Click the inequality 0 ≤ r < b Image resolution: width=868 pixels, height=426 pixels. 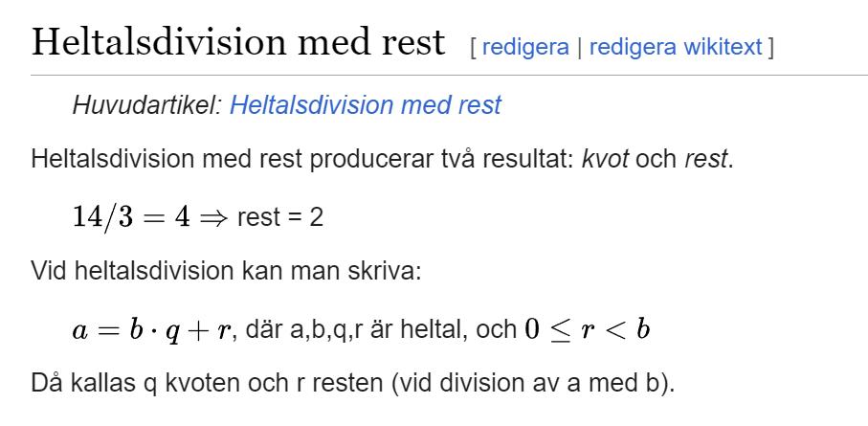click(587, 329)
